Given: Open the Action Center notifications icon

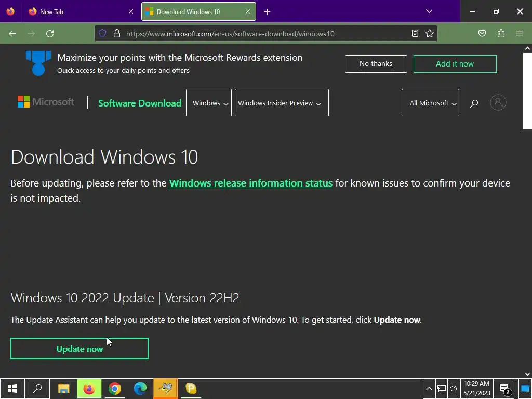Looking at the screenshot, I should 504,389.
